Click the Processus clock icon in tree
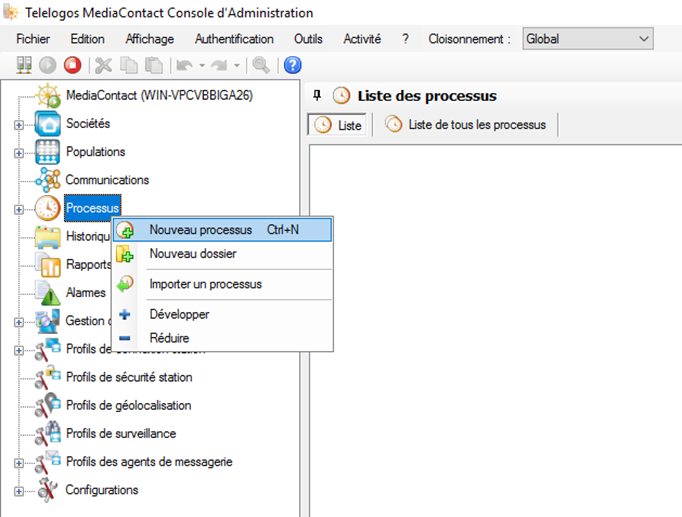Screen dimensions: 682x517 (x=48, y=208)
